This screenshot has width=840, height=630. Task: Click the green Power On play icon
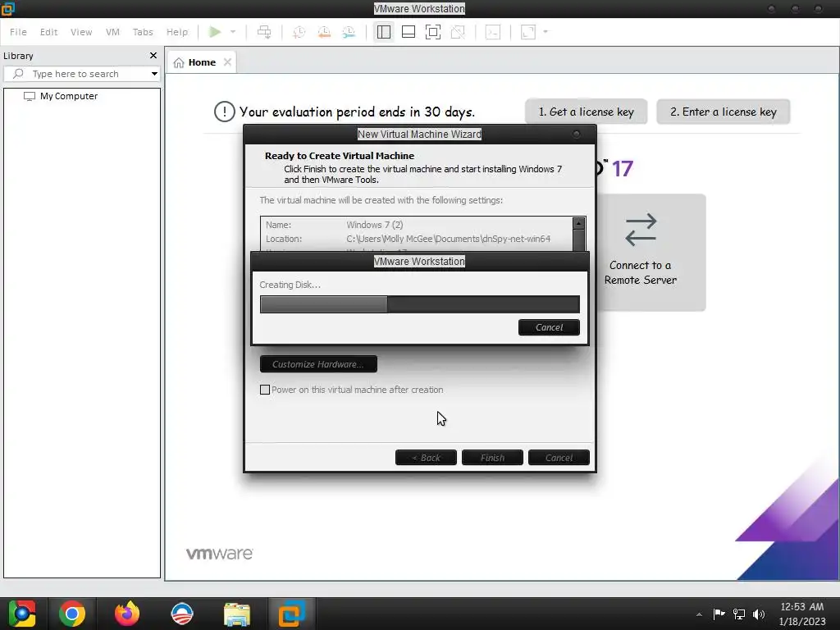click(215, 32)
